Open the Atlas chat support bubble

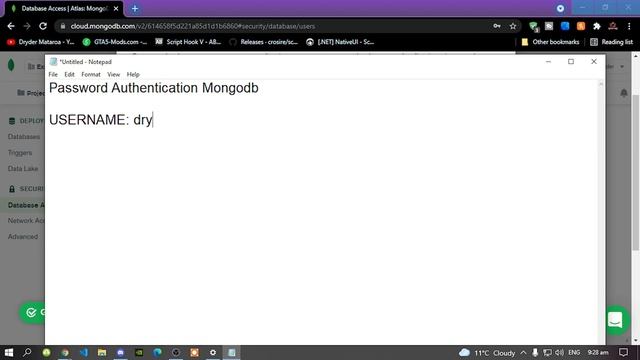coord(616,320)
